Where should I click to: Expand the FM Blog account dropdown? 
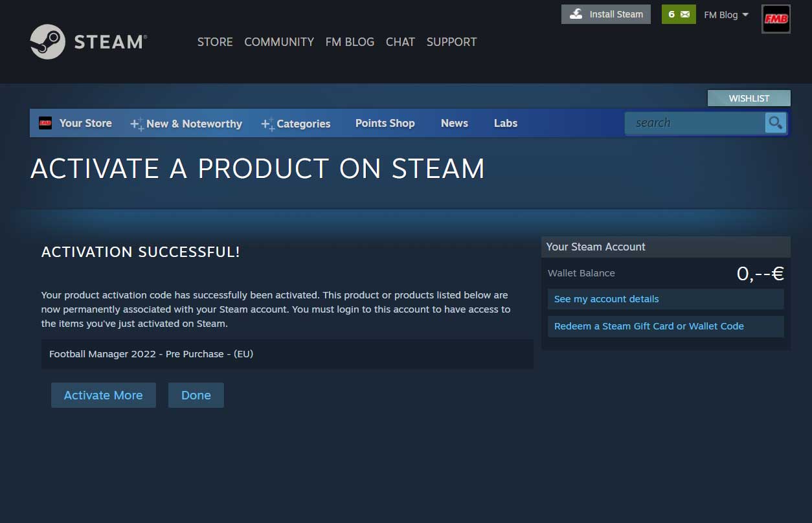(726, 14)
